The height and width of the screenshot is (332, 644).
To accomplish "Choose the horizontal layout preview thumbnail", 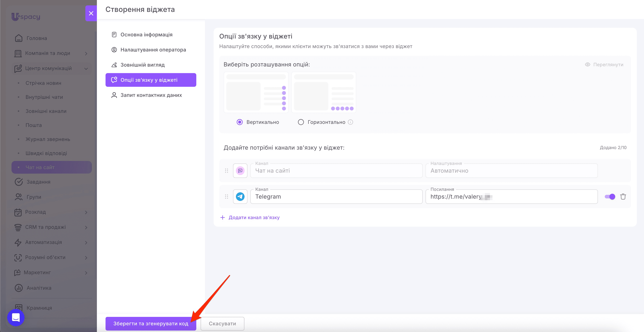I will (x=324, y=93).
